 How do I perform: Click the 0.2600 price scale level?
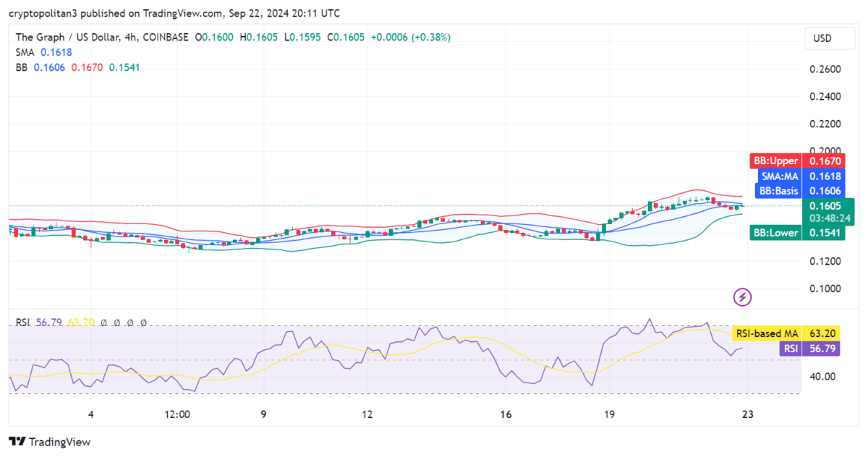click(824, 69)
